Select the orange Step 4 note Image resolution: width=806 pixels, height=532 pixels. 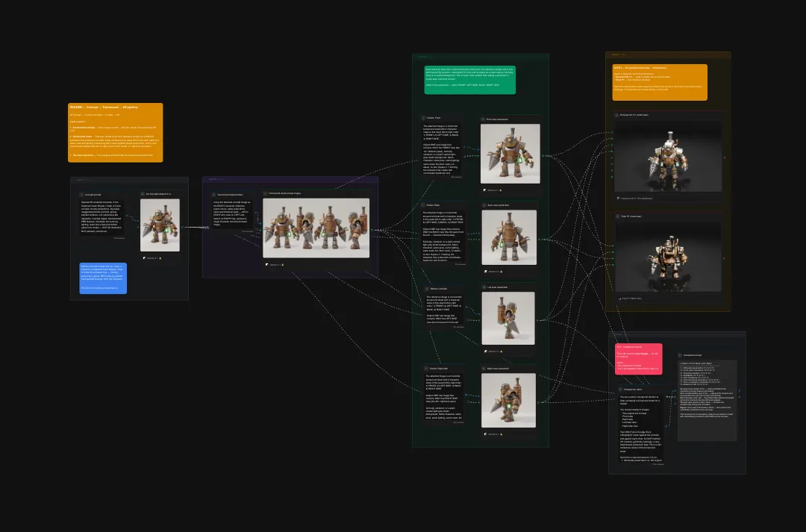tap(660, 82)
